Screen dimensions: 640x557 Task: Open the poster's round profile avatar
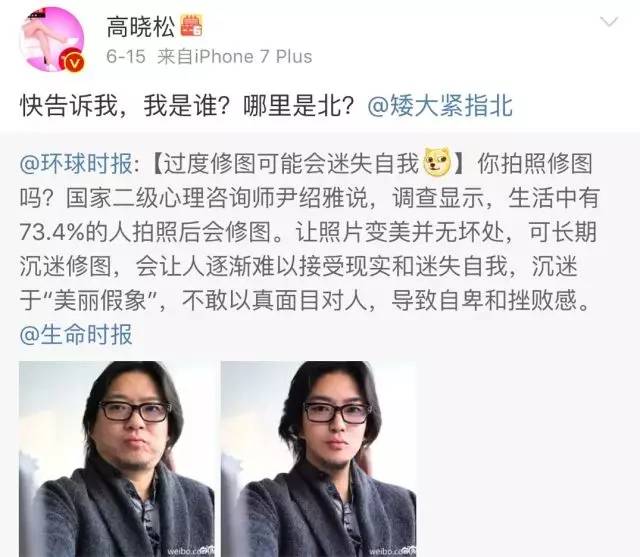(52, 39)
